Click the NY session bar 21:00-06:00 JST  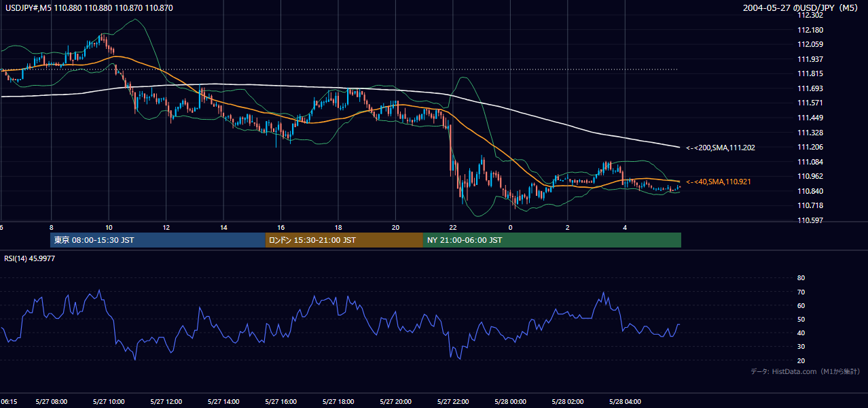click(x=552, y=240)
